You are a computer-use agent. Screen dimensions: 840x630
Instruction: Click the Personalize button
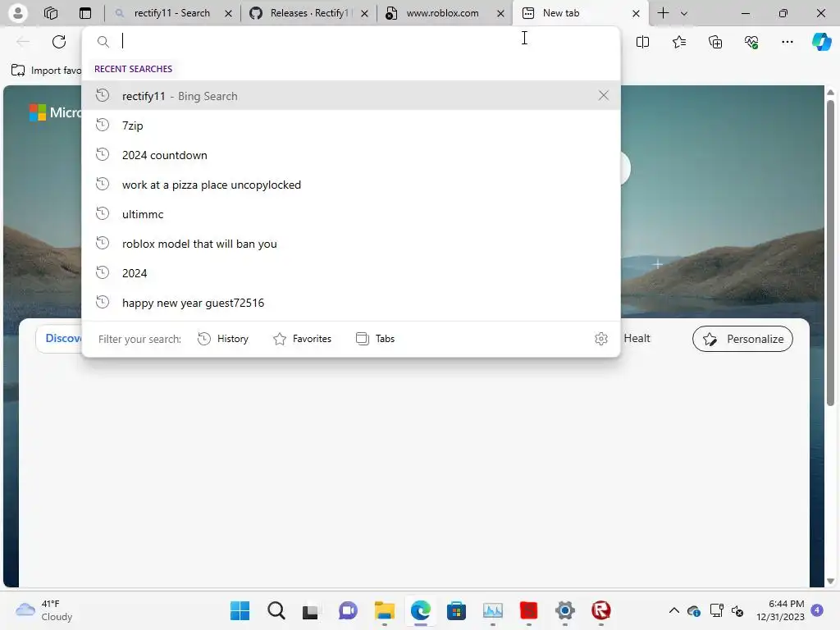(x=742, y=339)
